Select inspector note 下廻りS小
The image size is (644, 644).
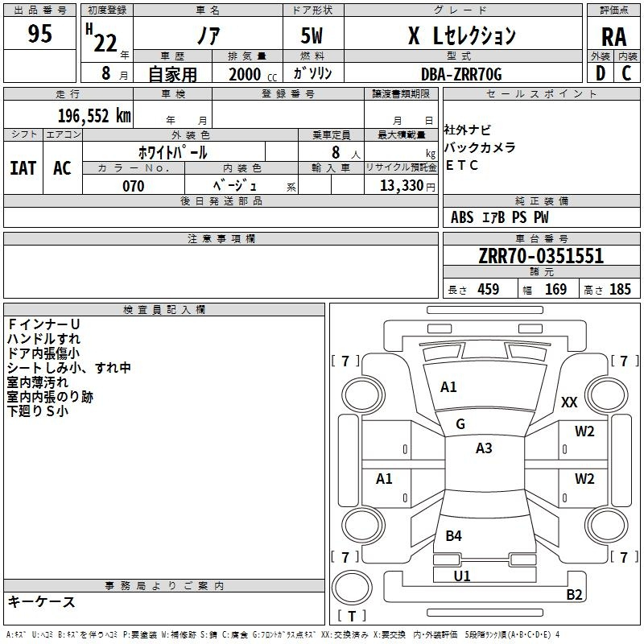(37, 411)
